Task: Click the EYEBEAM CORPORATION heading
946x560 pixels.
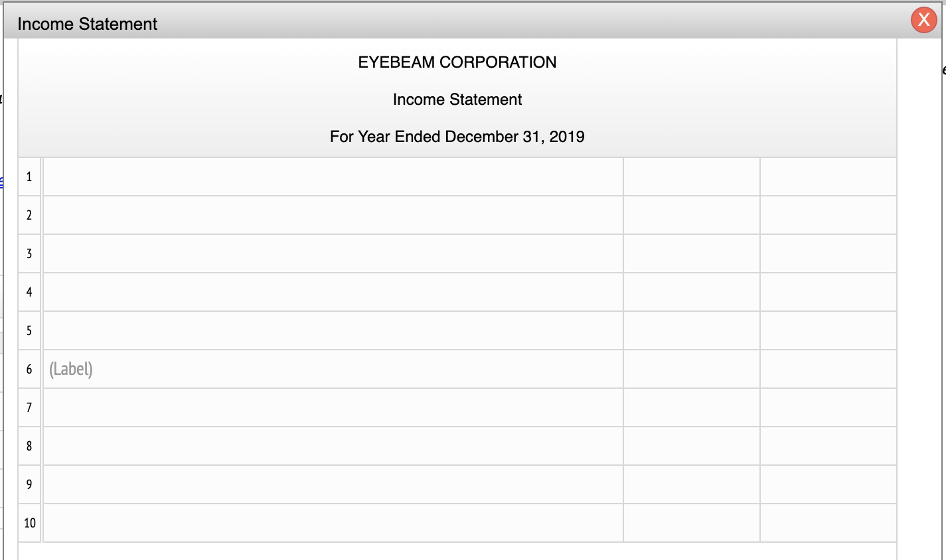Action: 457,62
